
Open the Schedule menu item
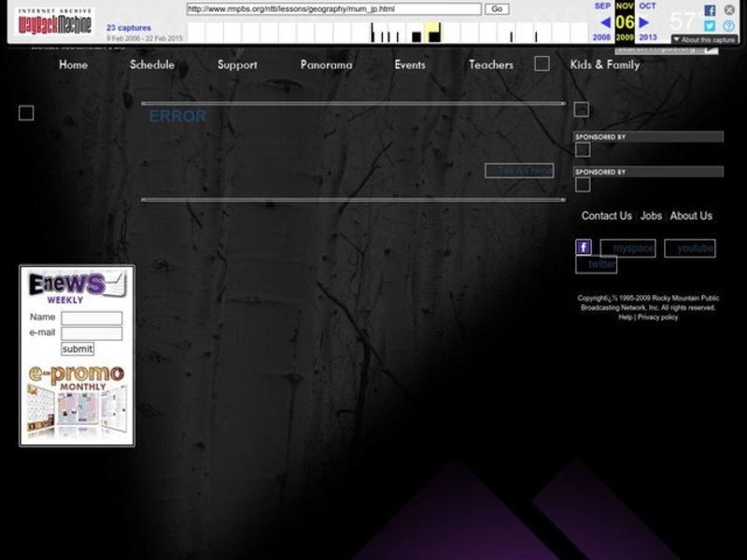click(x=152, y=64)
